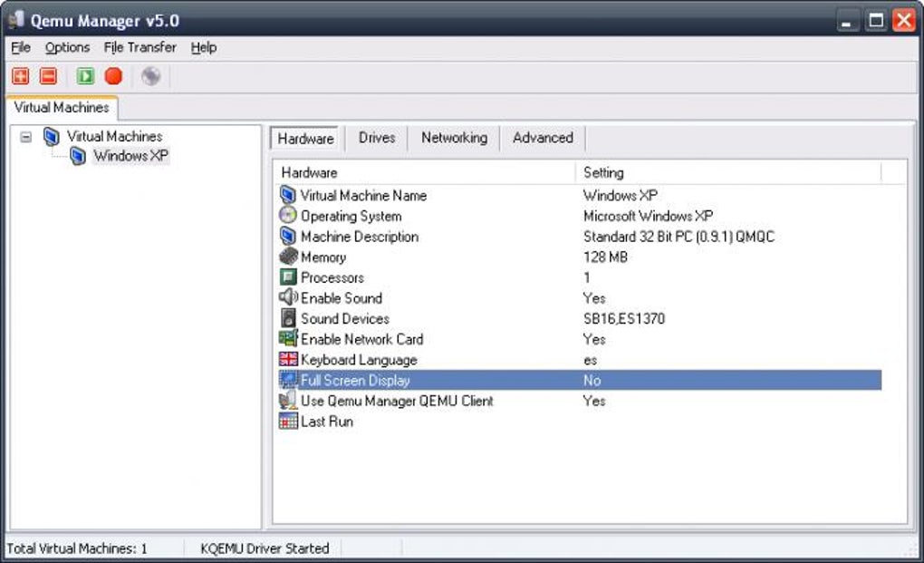The width and height of the screenshot is (924, 563).
Task: Select the outer Virtual Machines tab
Action: coord(62,108)
